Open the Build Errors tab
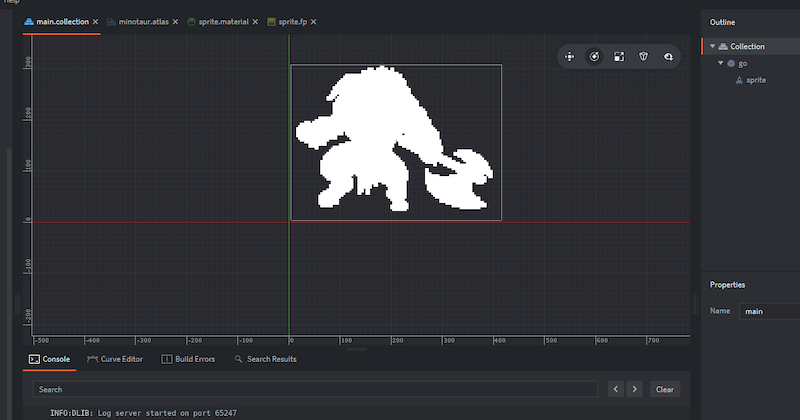The image size is (800, 420). pyautogui.click(x=193, y=359)
